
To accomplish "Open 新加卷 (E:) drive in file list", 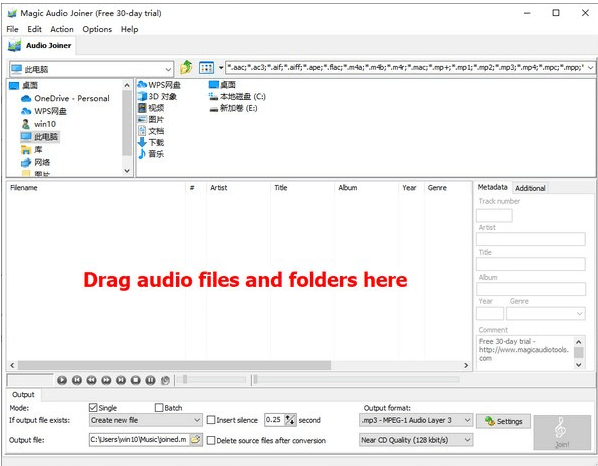I will tap(233, 108).
